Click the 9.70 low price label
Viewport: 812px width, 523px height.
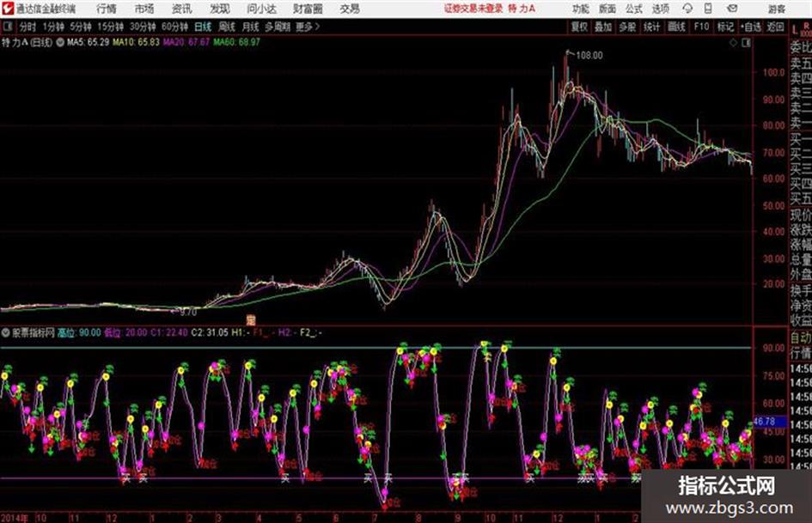[188, 313]
